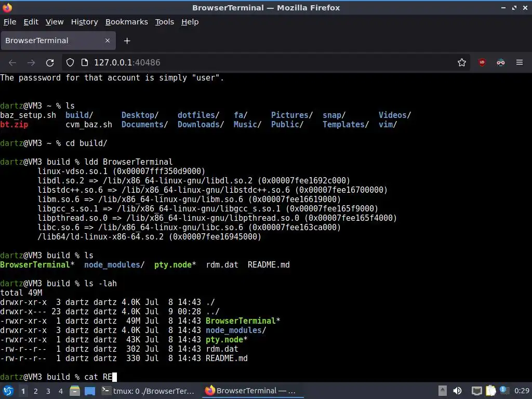Open the Edit menu
This screenshot has height=399, width=532.
click(x=31, y=22)
